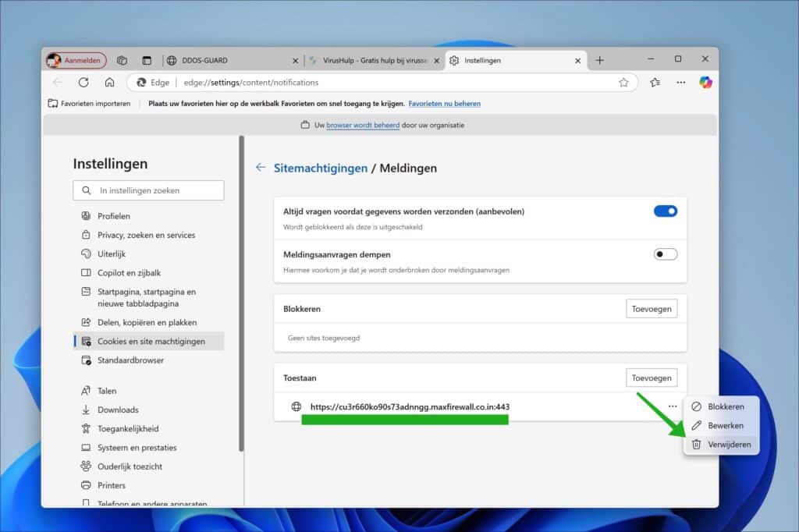This screenshot has height=532, width=799.
Task: Open Toegankelijkheid settings
Action: click(x=148, y=428)
